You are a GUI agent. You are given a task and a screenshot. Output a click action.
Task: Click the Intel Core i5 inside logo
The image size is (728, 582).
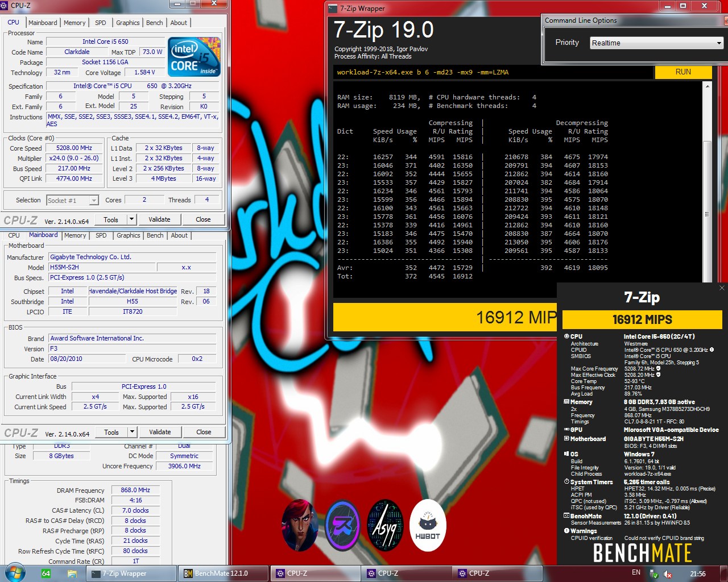(194, 57)
